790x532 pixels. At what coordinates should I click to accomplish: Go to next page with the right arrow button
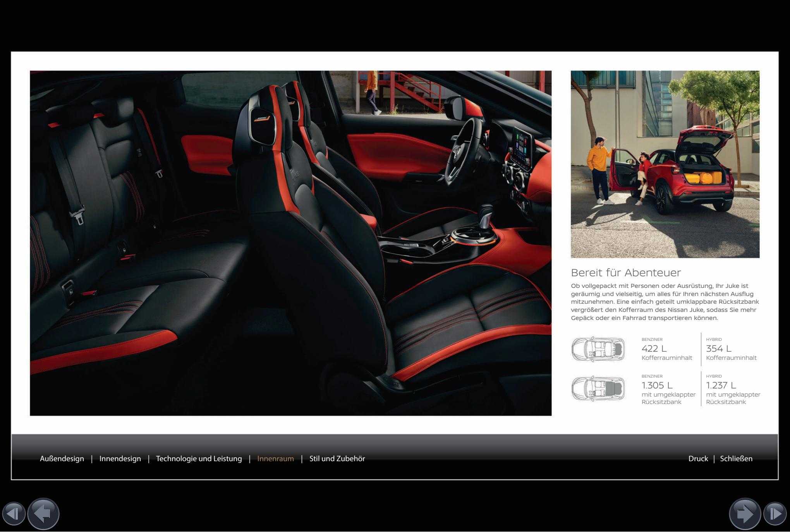click(745, 514)
